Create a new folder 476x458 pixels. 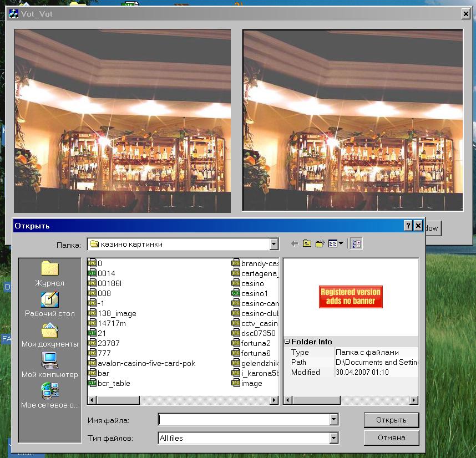pos(320,244)
